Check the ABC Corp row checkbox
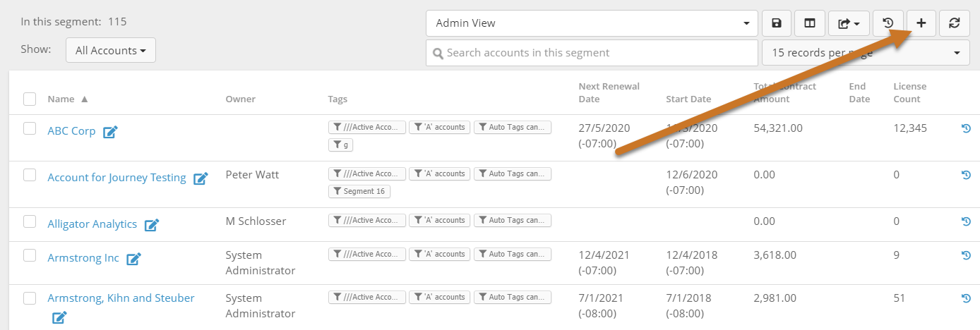This screenshot has width=980, height=330. (x=30, y=128)
